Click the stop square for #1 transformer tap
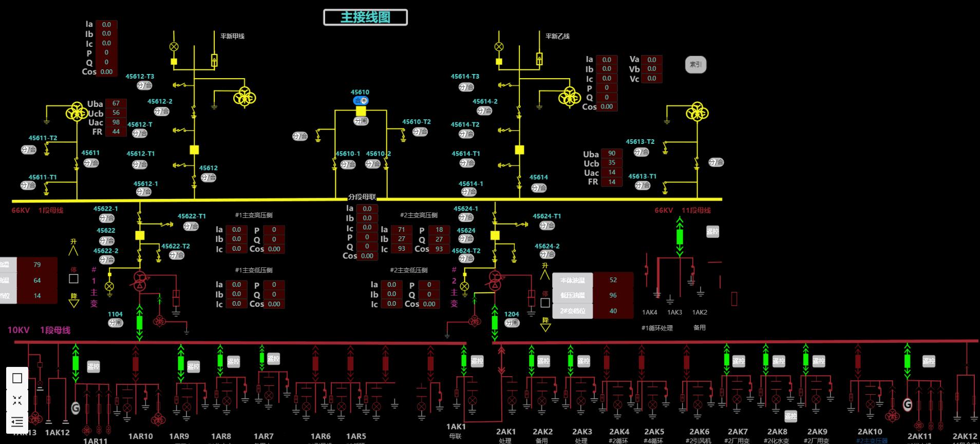The image size is (980, 444). (x=74, y=279)
